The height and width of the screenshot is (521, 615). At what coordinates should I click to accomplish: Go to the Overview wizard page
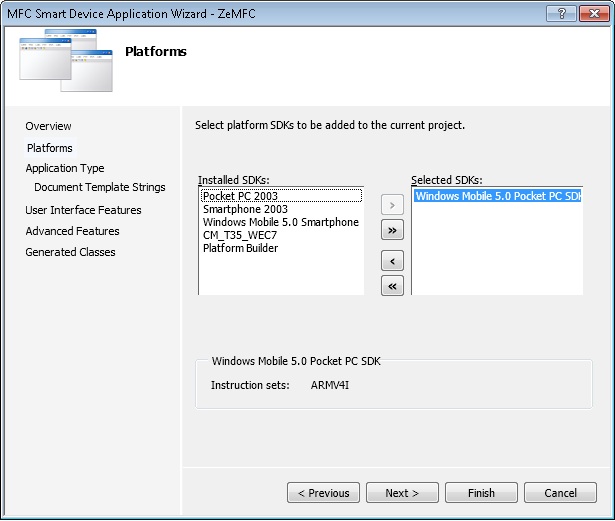[x=48, y=126]
